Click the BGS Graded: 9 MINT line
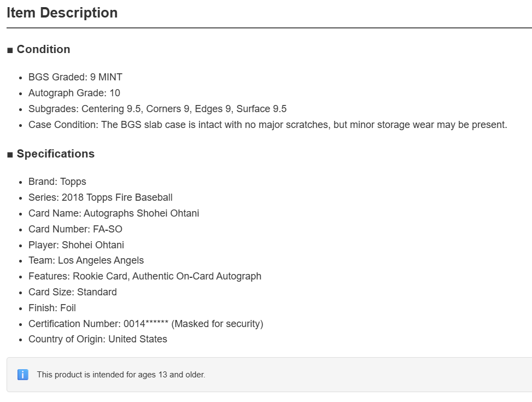 tap(75, 77)
